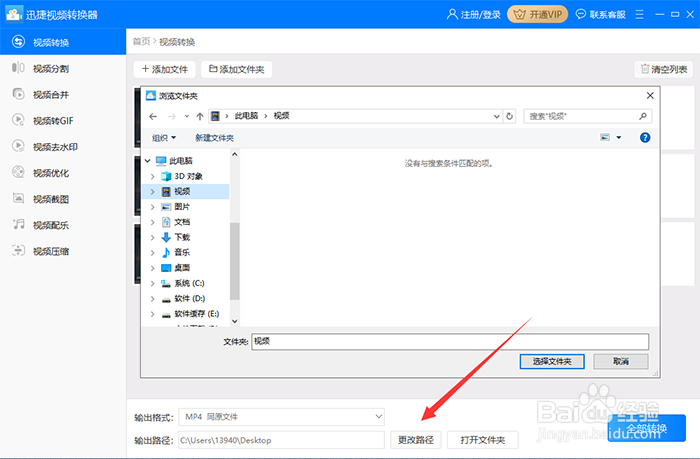Open the 视频优化 sidebar section
Viewport: 700px width, 459px height.
pyautogui.click(x=63, y=173)
